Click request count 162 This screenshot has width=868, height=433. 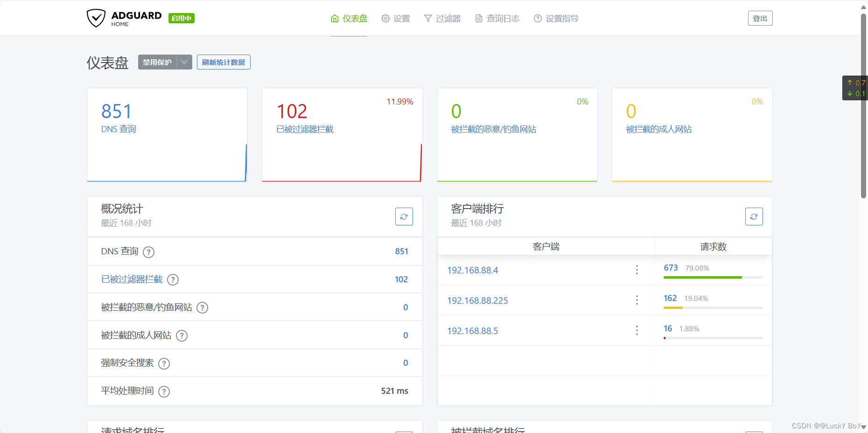coord(670,298)
